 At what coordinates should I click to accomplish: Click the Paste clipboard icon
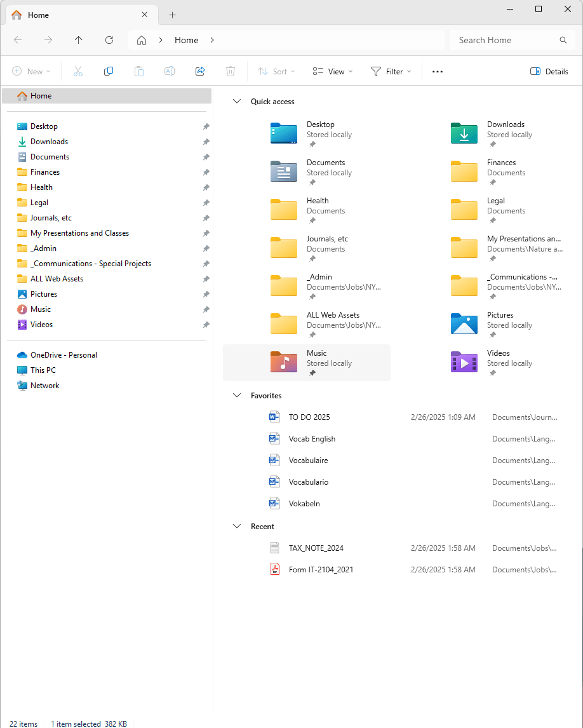[x=139, y=71]
